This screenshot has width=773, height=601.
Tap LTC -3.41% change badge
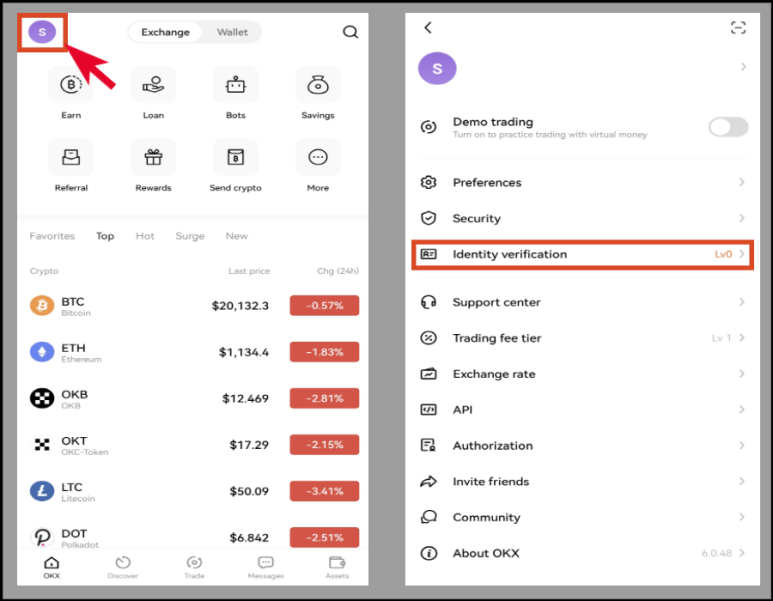pos(324,491)
